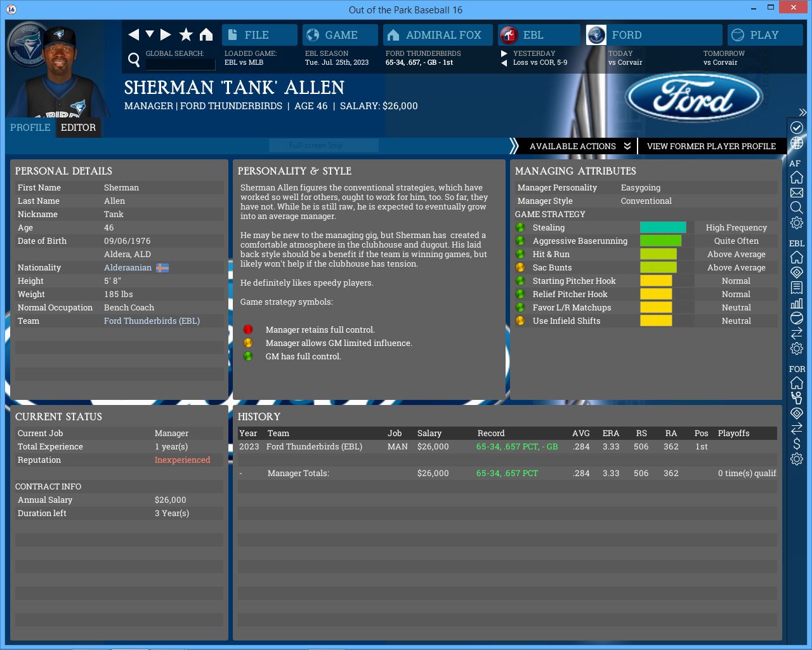The width and height of the screenshot is (812, 650).
Task: Click View Former Player Profile button
Action: coord(711,146)
